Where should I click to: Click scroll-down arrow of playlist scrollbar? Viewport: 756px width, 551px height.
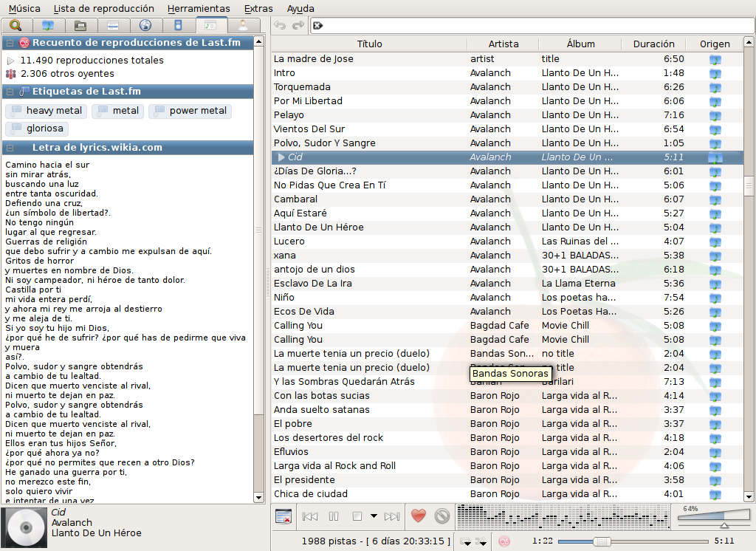coord(749,496)
